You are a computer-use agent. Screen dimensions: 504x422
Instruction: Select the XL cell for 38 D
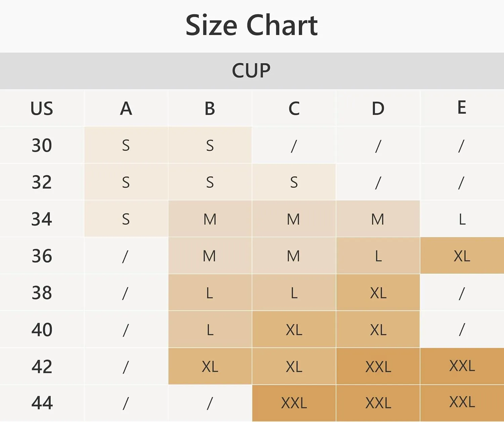coord(378,293)
